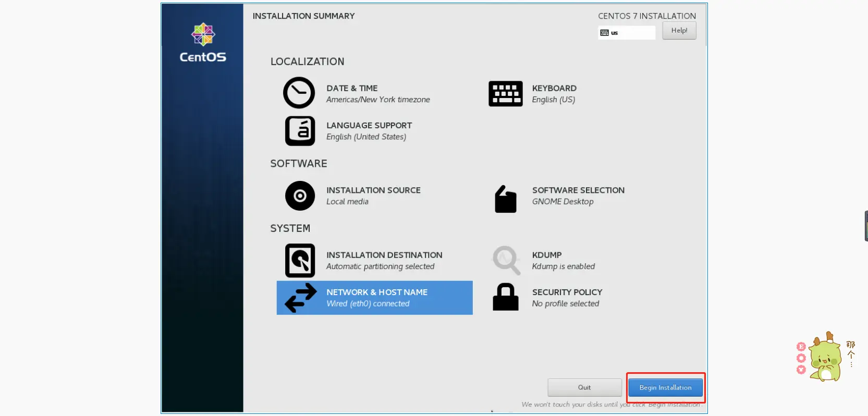868x416 pixels.
Task: Click the LOCALIZATION section heading
Action: coord(307,62)
